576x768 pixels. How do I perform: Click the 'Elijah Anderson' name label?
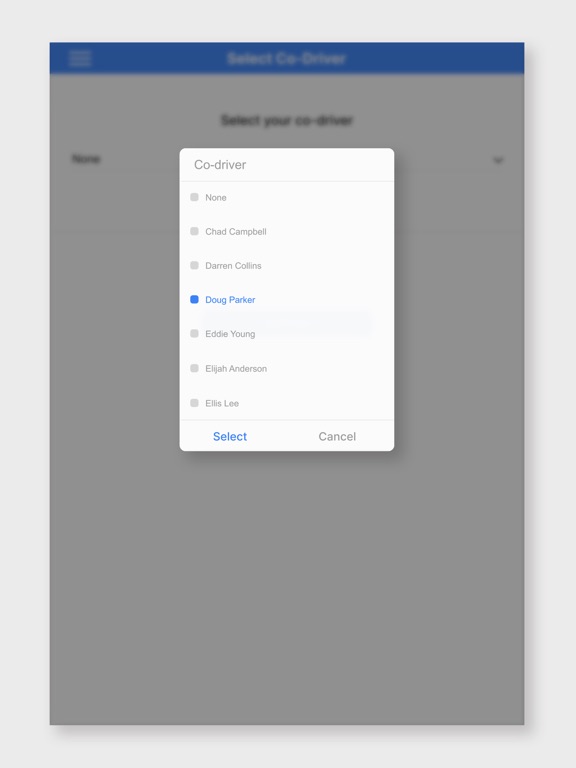[x=236, y=368]
